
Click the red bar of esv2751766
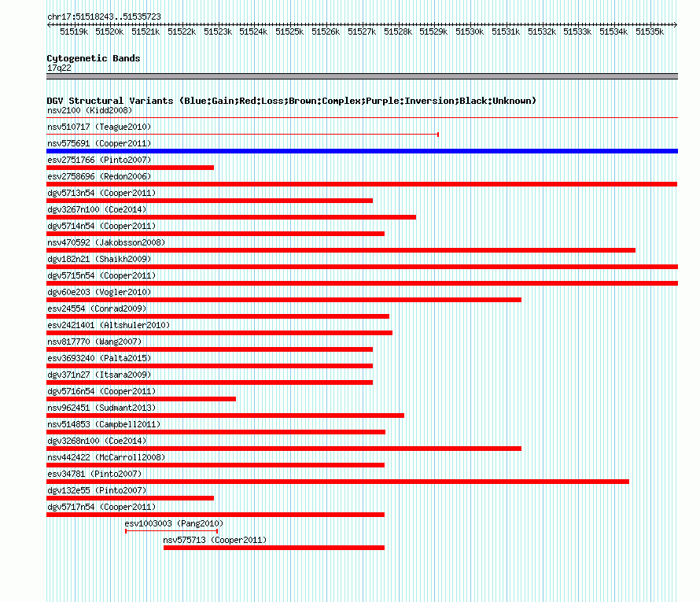coord(130,168)
